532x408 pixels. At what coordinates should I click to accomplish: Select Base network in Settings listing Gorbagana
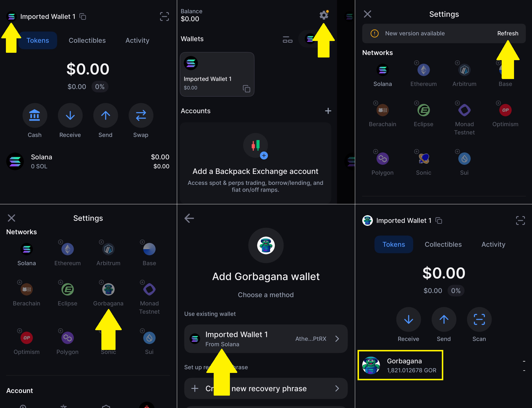point(149,249)
